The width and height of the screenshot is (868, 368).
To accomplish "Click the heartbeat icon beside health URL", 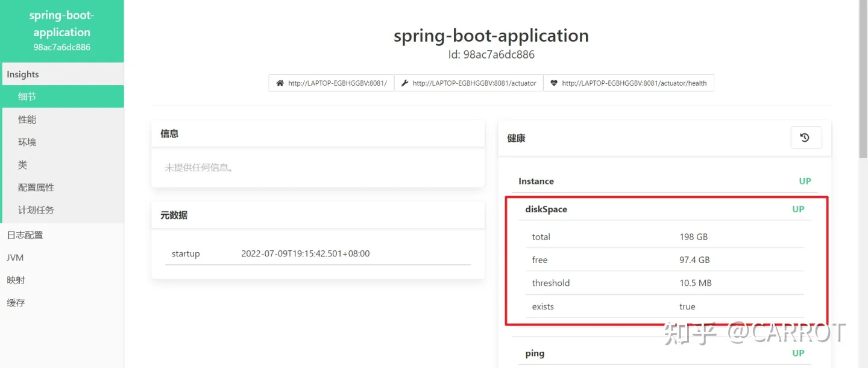I will [554, 83].
